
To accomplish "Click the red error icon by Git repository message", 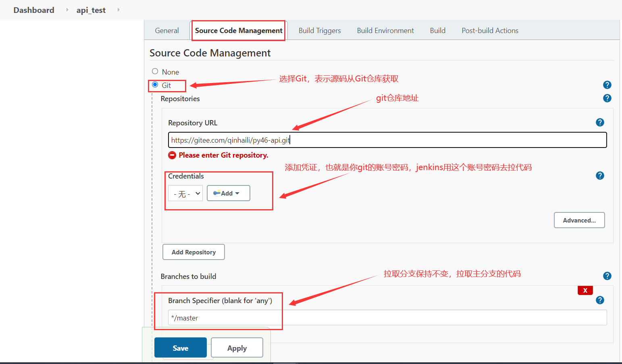I will tap(172, 155).
